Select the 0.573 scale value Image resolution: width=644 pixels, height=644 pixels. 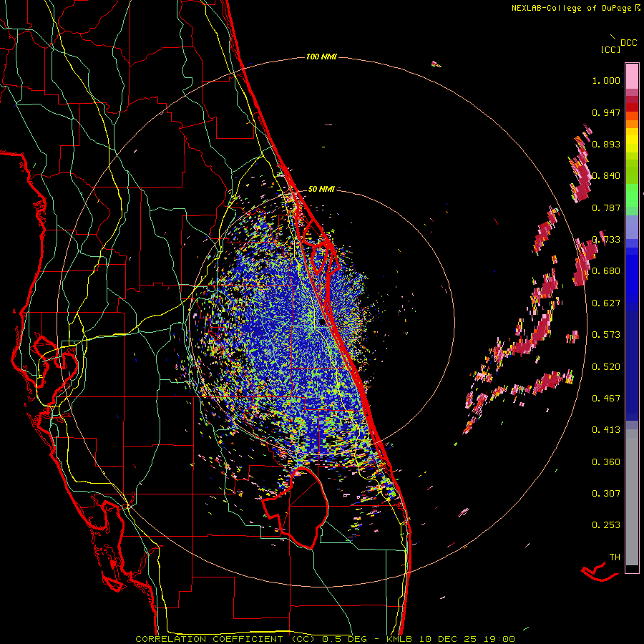click(606, 335)
